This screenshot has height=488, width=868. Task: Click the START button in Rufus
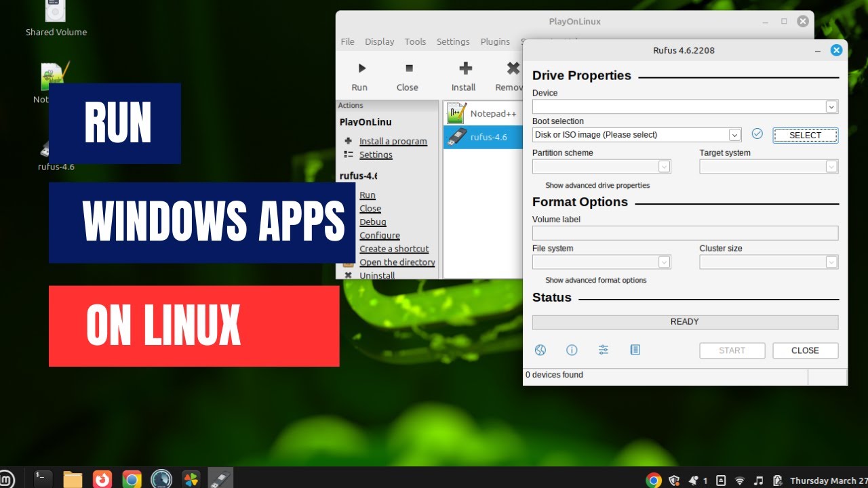(x=732, y=350)
